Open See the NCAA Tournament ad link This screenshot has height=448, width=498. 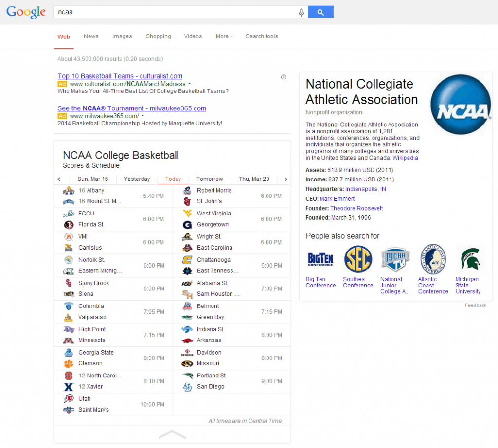[x=132, y=108]
